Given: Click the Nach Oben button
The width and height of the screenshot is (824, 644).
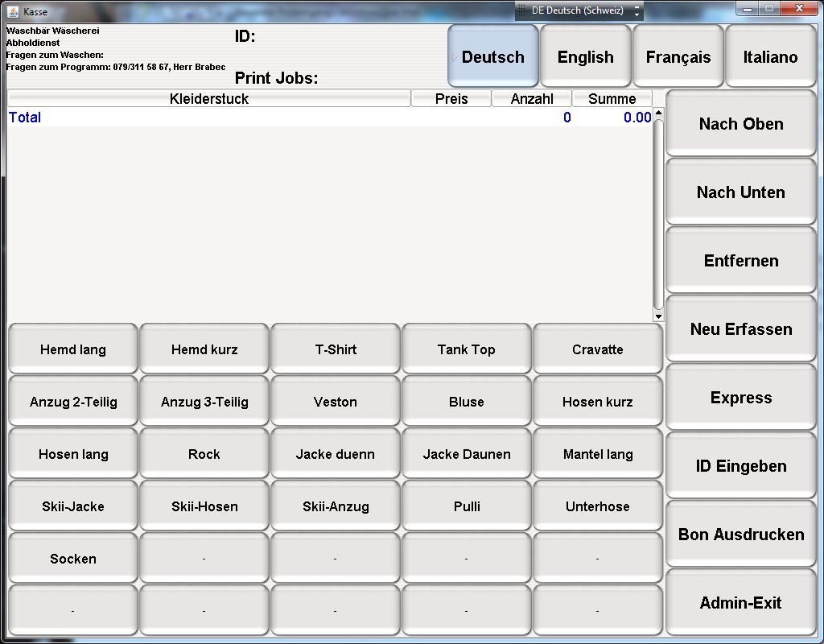Looking at the screenshot, I should tap(741, 123).
